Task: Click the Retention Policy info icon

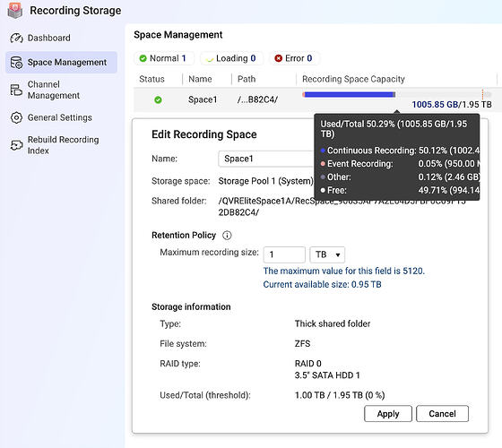Action: coord(227,236)
